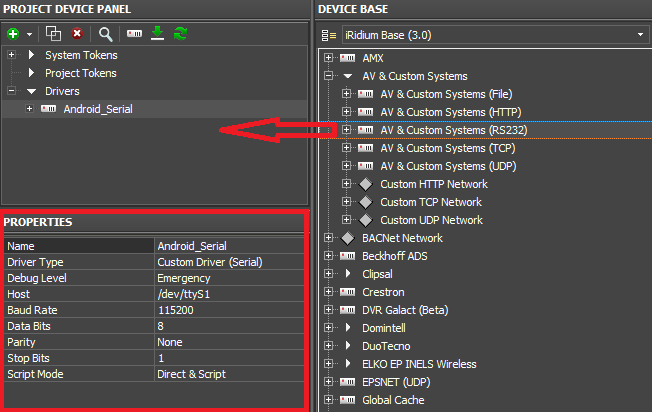Click the green download arrow icon

158,33
